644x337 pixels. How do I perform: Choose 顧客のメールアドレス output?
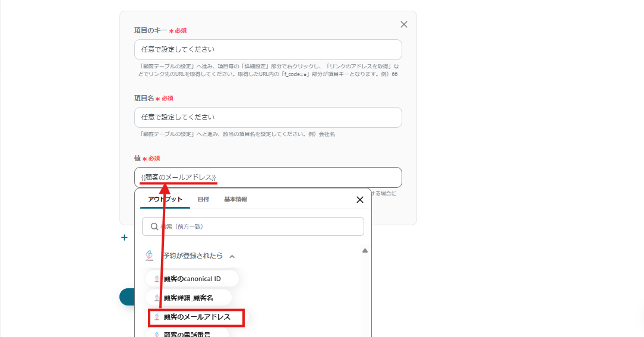[196, 317]
